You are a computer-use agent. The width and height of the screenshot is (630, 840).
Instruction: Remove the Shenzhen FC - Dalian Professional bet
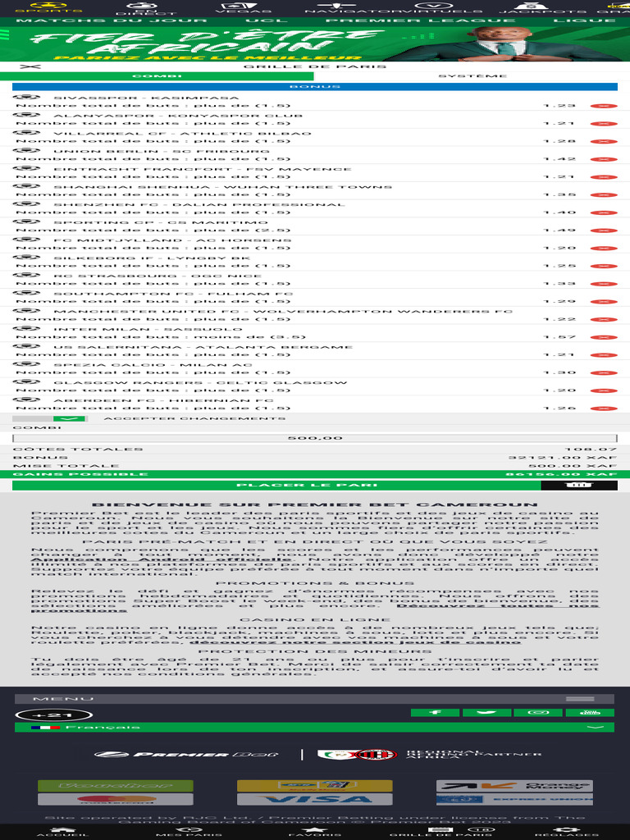[x=604, y=212]
